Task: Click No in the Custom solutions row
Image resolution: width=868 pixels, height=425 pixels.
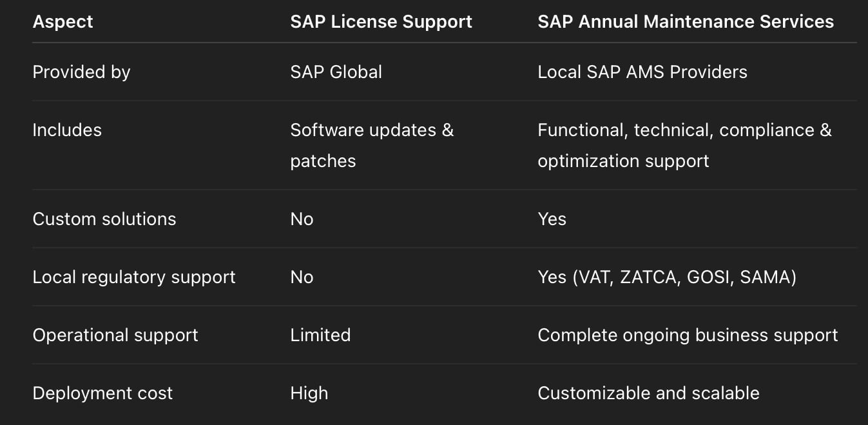Action: 302,219
